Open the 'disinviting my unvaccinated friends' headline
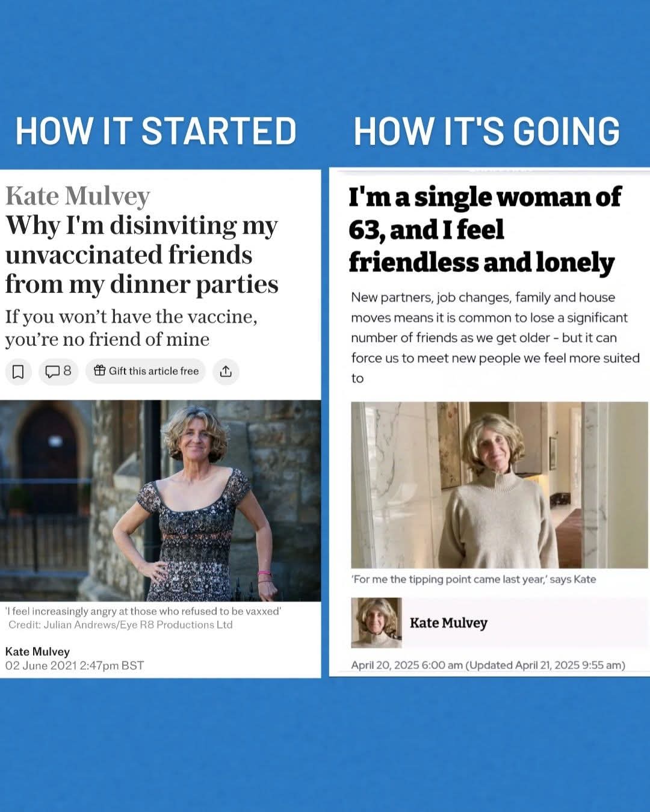Screen dimensions: 650x812 point(141,254)
